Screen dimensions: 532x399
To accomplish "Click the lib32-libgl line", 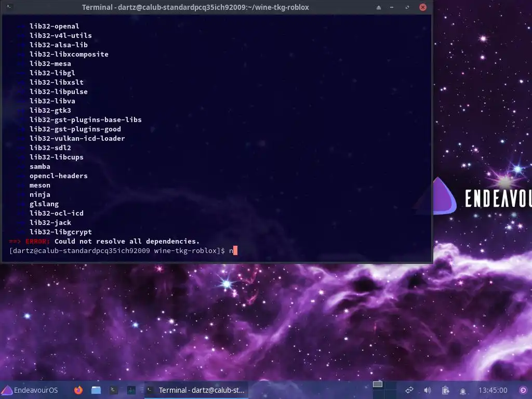I will [x=52, y=73].
